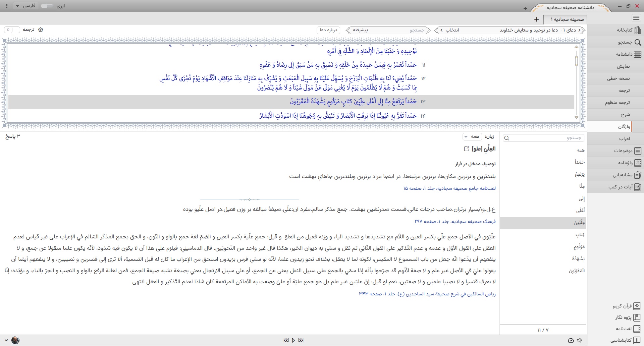The height and width of the screenshot is (346, 644).
Task: Toggle the ابری cloud switch
Action: [47, 6]
